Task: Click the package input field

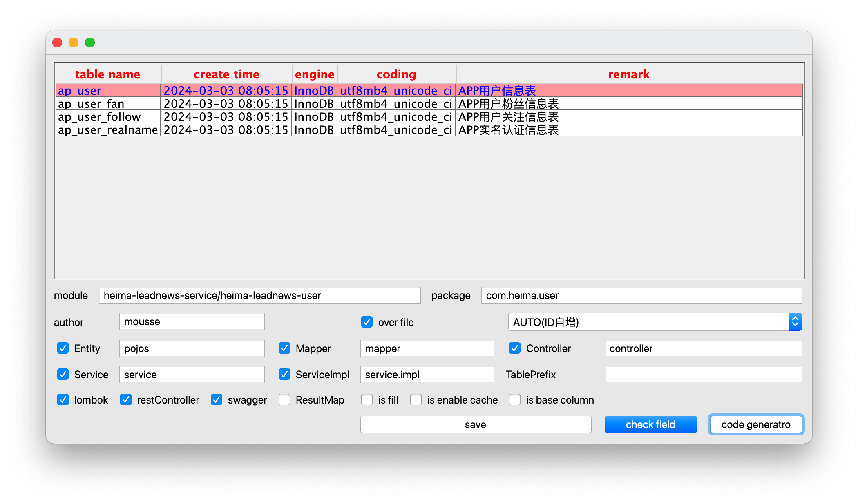Action: [x=641, y=295]
